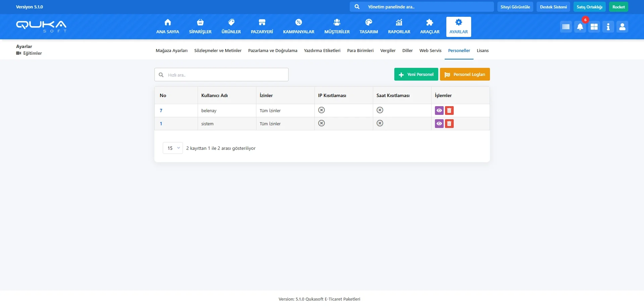644x307 pixels.
Task: Click the Yeni Personel button
Action: tap(416, 75)
